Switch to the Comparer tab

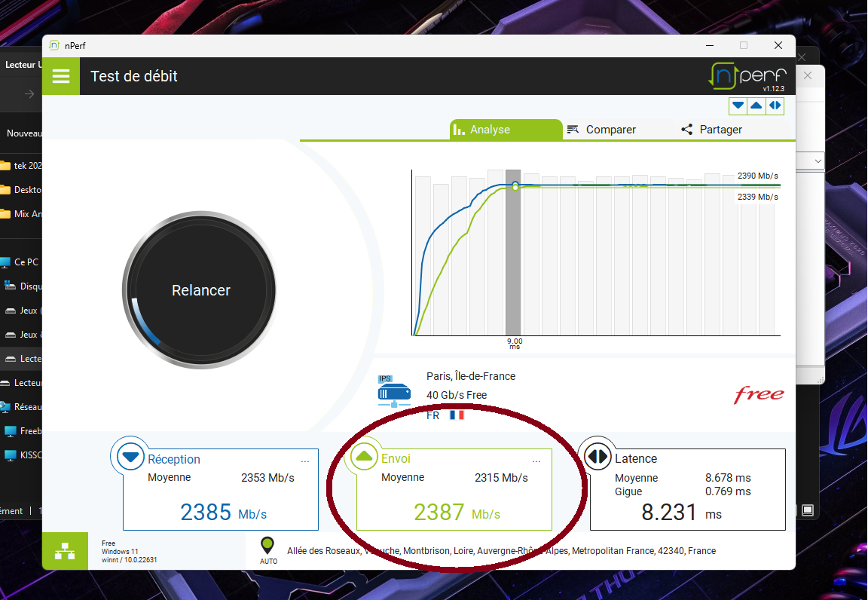[602, 130]
